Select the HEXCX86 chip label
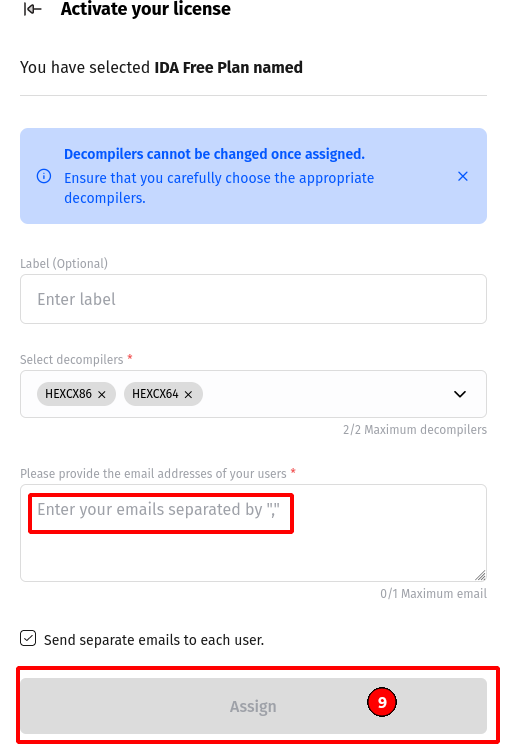 (69, 394)
